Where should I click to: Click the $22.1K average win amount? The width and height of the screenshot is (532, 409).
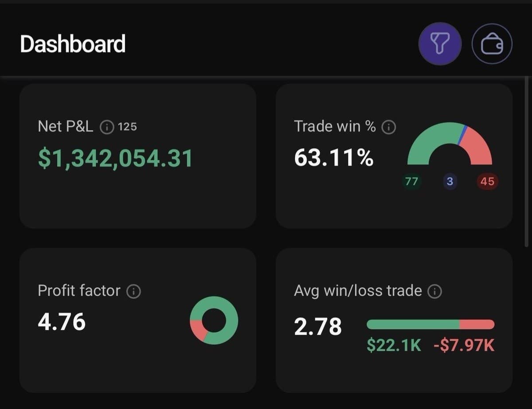pos(394,346)
